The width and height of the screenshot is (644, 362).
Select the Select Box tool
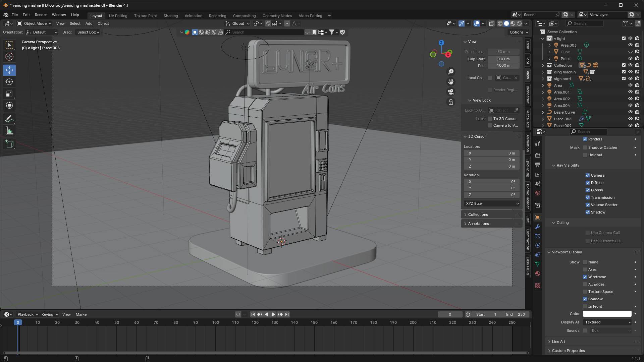pyautogui.click(x=9, y=45)
